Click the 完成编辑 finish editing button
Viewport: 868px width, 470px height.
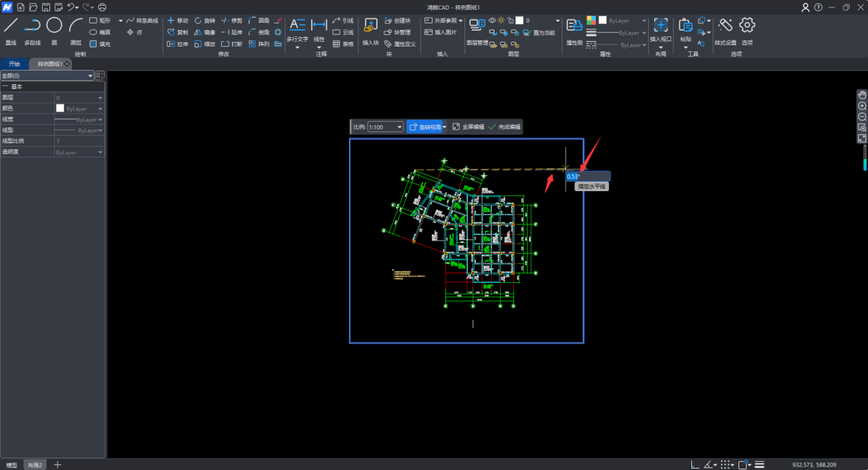[504, 127]
